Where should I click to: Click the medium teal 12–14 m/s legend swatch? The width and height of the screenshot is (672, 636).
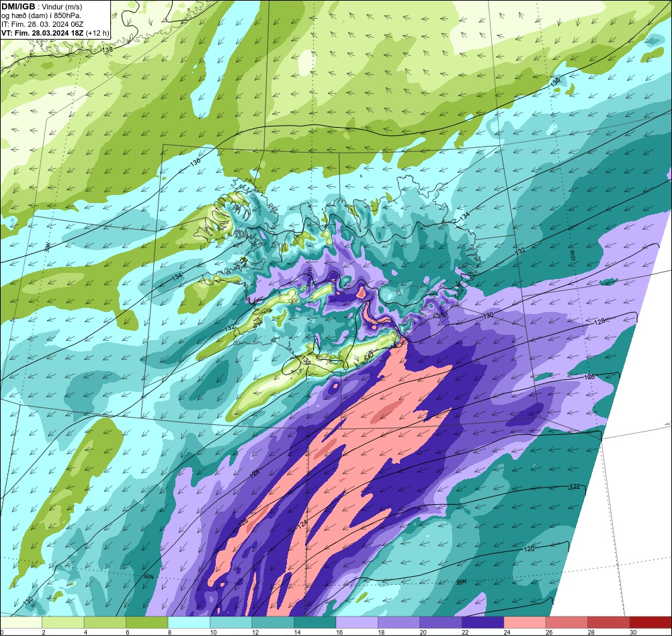coord(273,623)
